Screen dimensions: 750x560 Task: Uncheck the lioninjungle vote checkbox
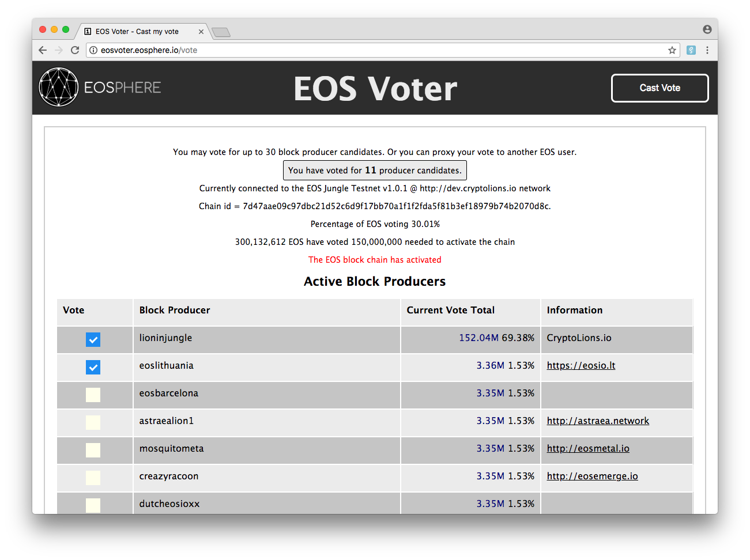pyautogui.click(x=93, y=339)
